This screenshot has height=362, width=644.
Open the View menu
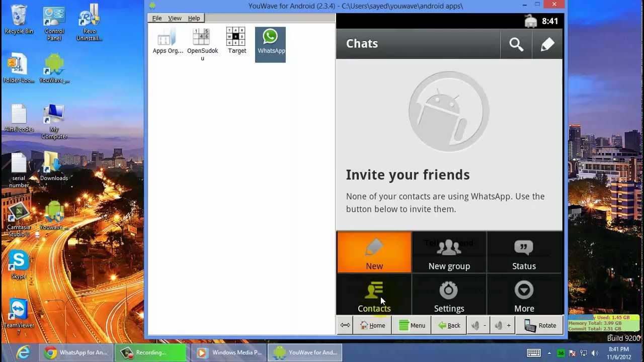click(x=175, y=18)
